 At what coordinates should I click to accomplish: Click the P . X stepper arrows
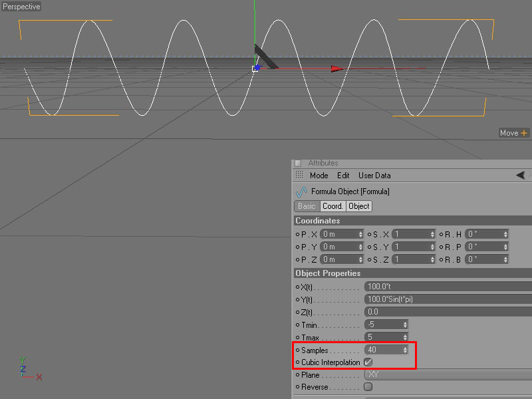pyautogui.click(x=360, y=234)
